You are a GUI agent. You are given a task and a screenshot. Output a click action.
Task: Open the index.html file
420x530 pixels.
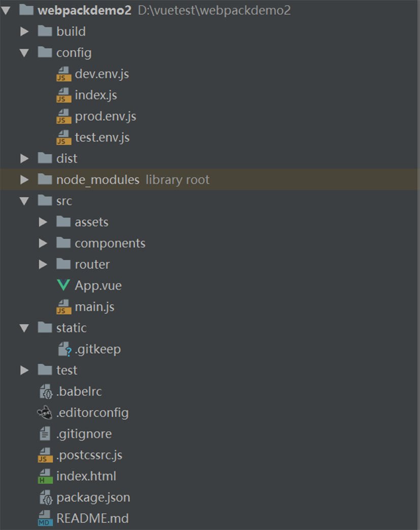click(x=86, y=476)
